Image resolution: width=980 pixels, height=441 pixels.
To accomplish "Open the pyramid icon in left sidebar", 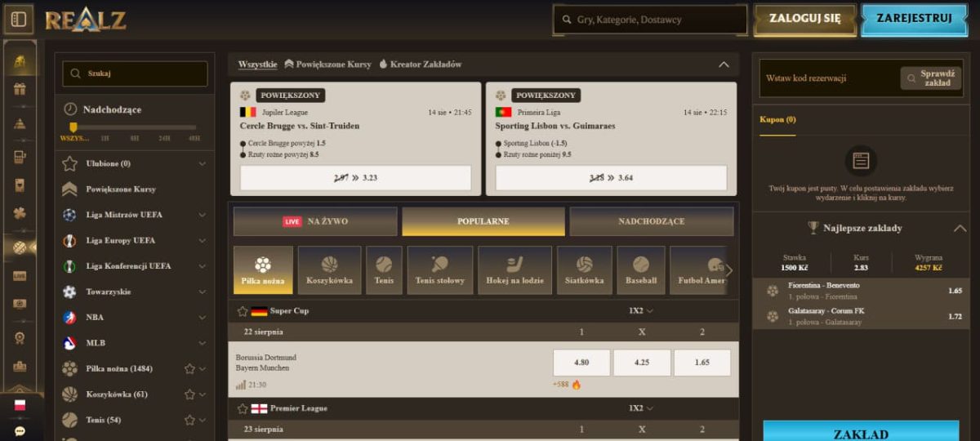I will [x=20, y=124].
